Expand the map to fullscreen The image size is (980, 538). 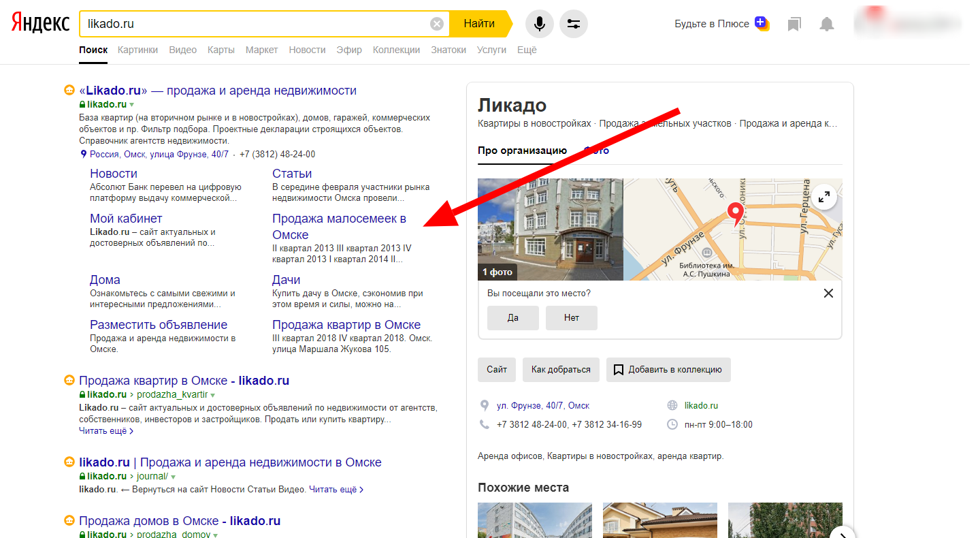click(824, 197)
